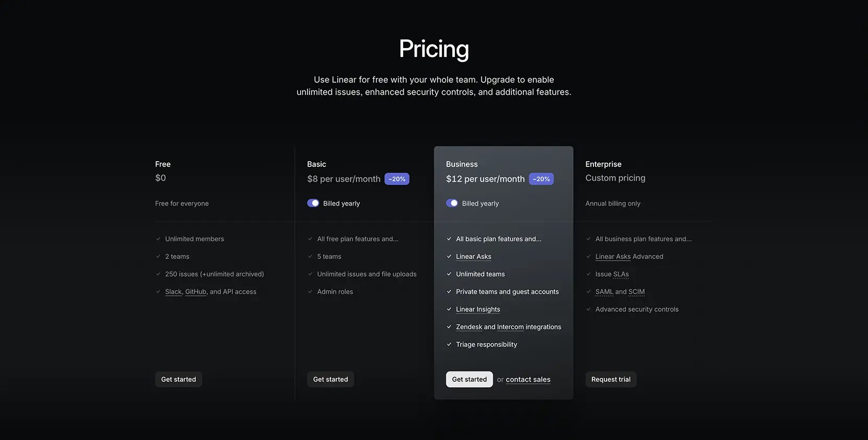868x440 pixels.
Task: Click checkmark icon beside Unlimited members
Action: click(x=158, y=239)
